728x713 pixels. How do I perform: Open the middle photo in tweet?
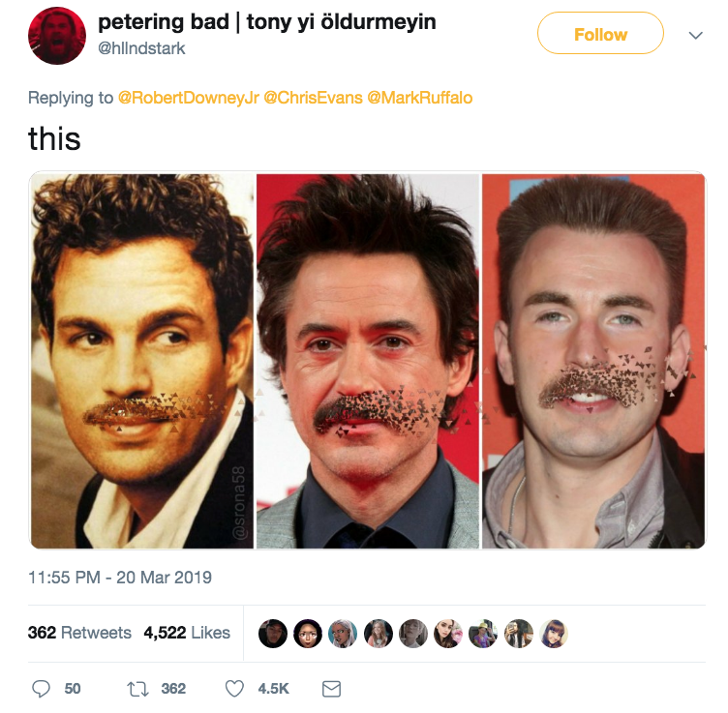[368, 361]
